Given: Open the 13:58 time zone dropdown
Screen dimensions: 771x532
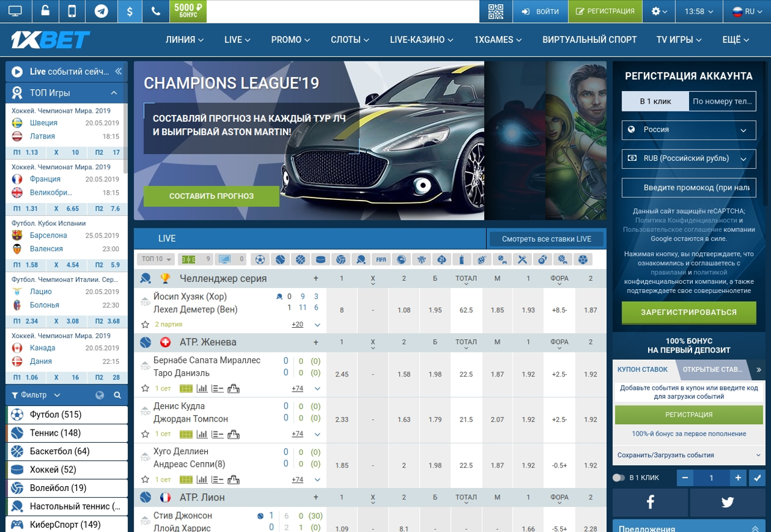Looking at the screenshot, I should [699, 11].
